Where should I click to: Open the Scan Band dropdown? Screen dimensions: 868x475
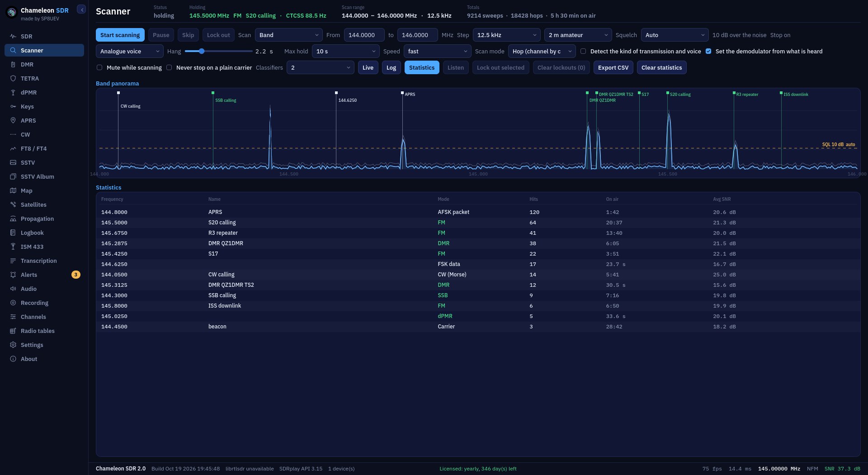289,35
